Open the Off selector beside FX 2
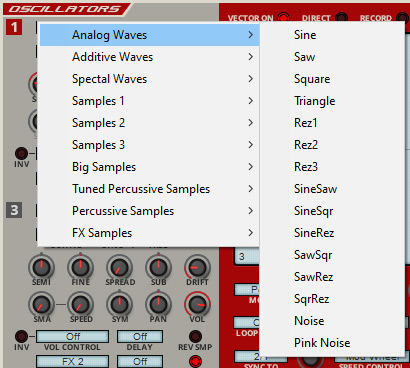 (x=140, y=361)
